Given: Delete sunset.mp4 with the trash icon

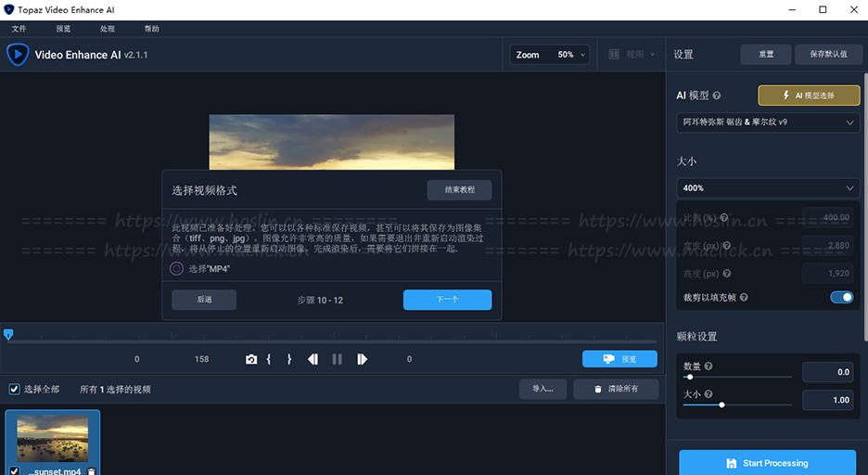Looking at the screenshot, I should (91, 471).
